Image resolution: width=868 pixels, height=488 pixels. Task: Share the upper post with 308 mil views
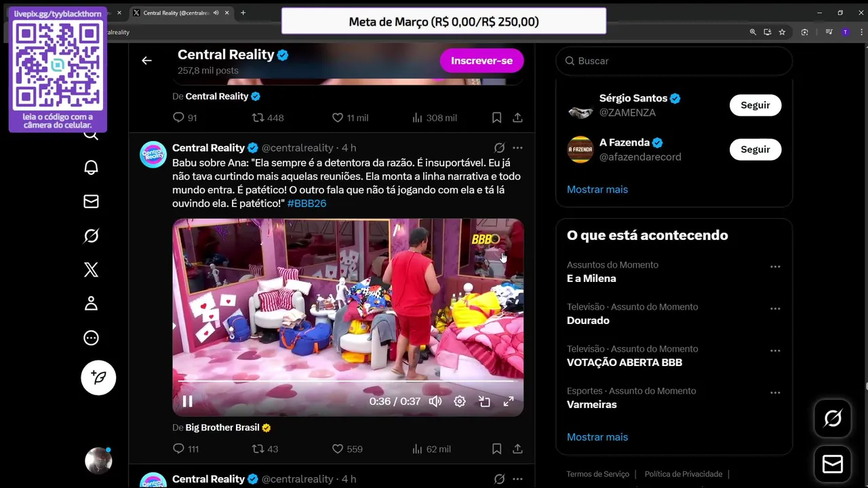pyautogui.click(x=517, y=117)
